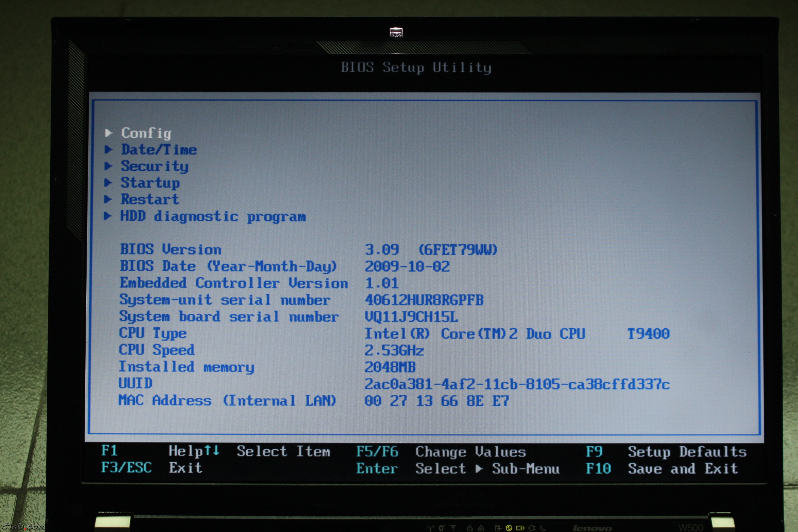
Task: Click Enter key hint in footer
Action: pos(377,469)
